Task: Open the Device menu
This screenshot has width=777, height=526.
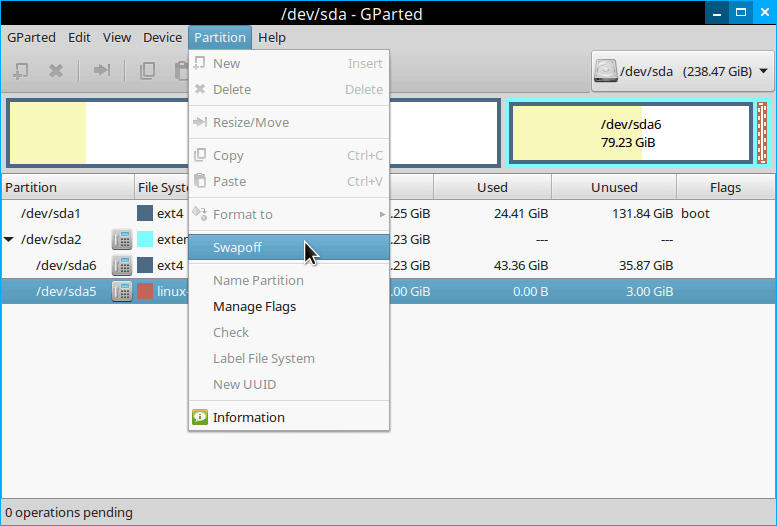Action: pyautogui.click(x=163, y=38)
